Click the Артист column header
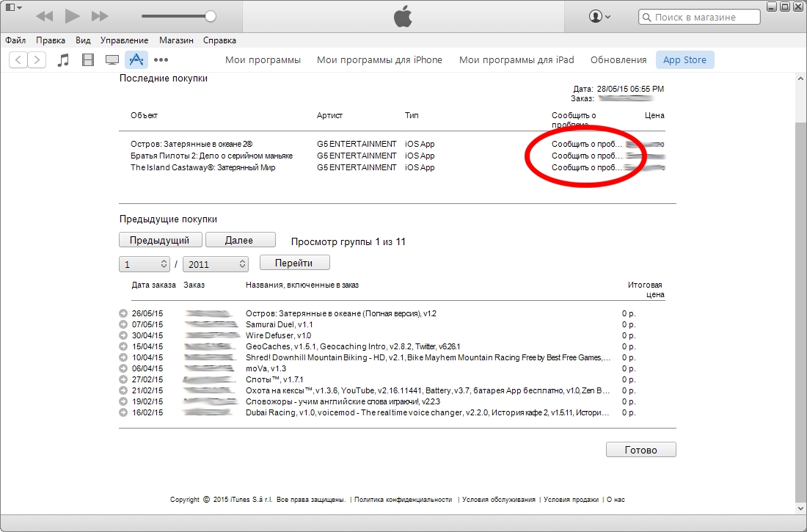The width and height of the screenshot is (807, 532). pyautogui.click(x=329, y=115)
